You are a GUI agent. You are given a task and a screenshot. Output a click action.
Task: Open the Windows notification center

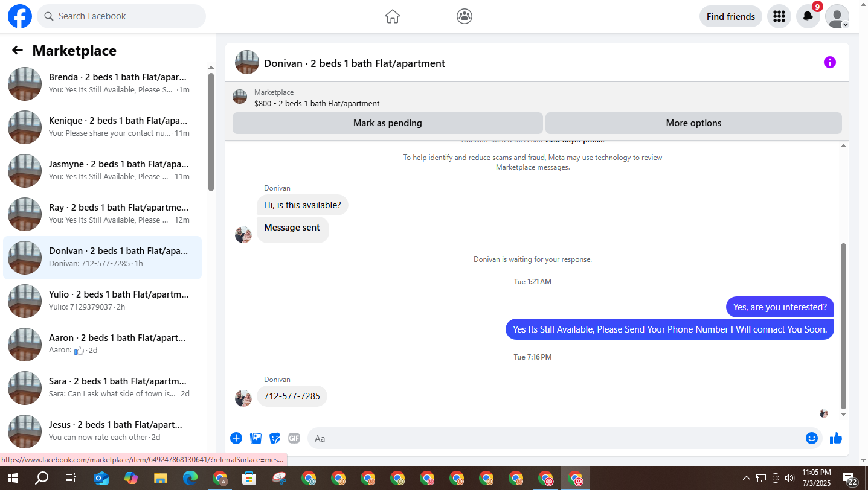pos(851,479)
